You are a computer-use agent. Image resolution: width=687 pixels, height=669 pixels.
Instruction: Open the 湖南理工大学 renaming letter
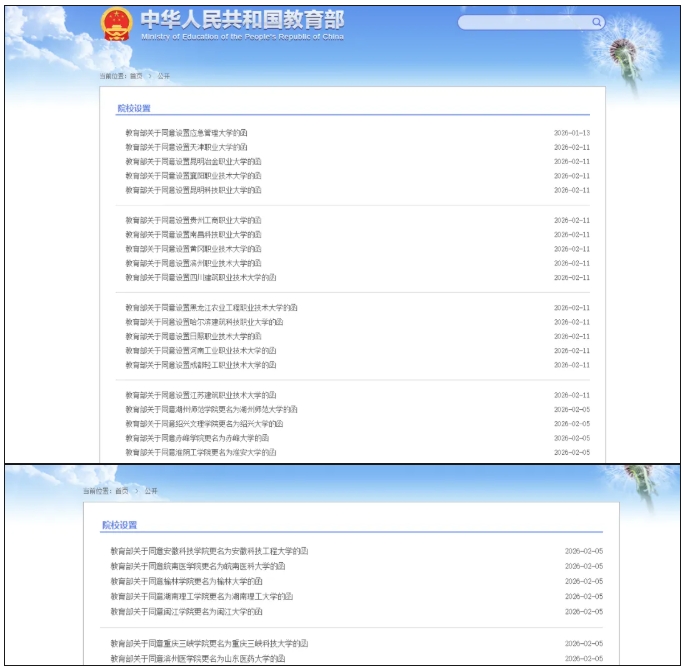pos(202,597)
